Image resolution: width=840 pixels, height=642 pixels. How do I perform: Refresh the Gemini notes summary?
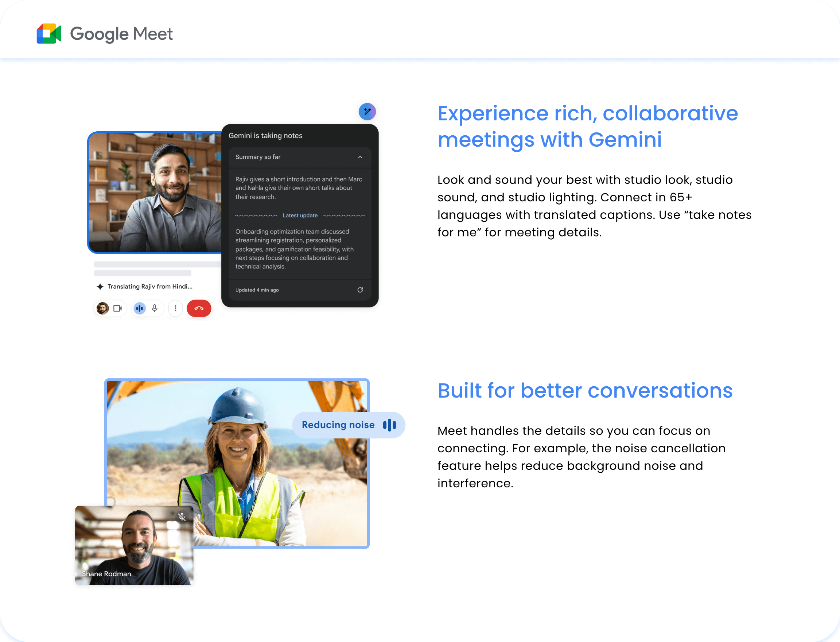click(x=360, y=290)
